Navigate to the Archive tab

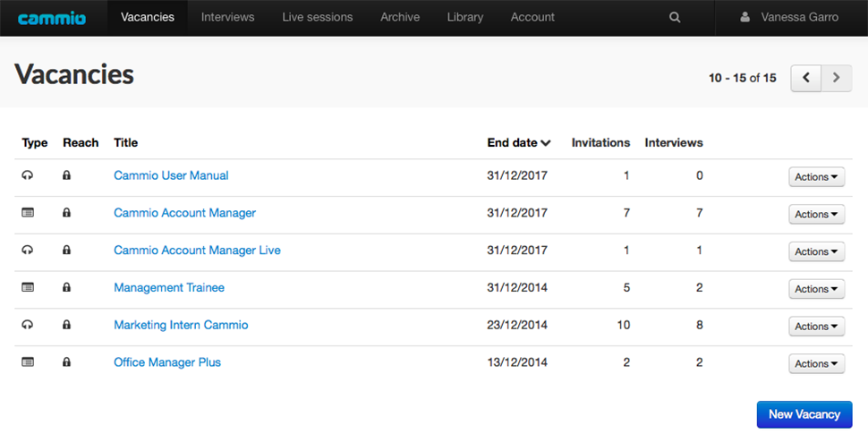400,17
